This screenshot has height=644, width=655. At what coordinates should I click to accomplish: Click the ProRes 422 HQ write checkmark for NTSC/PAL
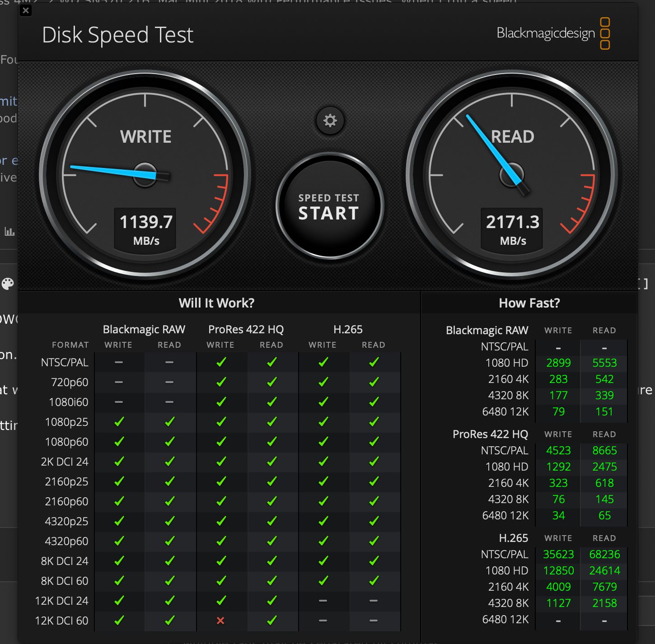click(x=221, y=362)
